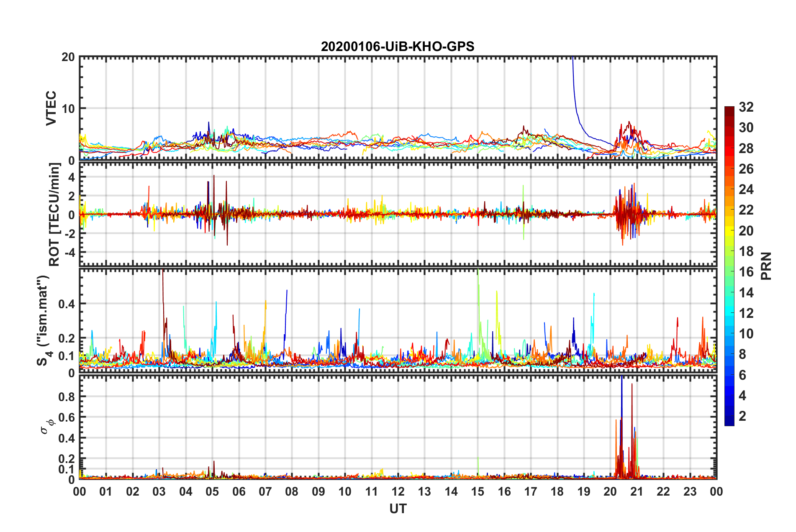Click the plot title 20200106-UiB-KHO-GPS

point(398,46)
